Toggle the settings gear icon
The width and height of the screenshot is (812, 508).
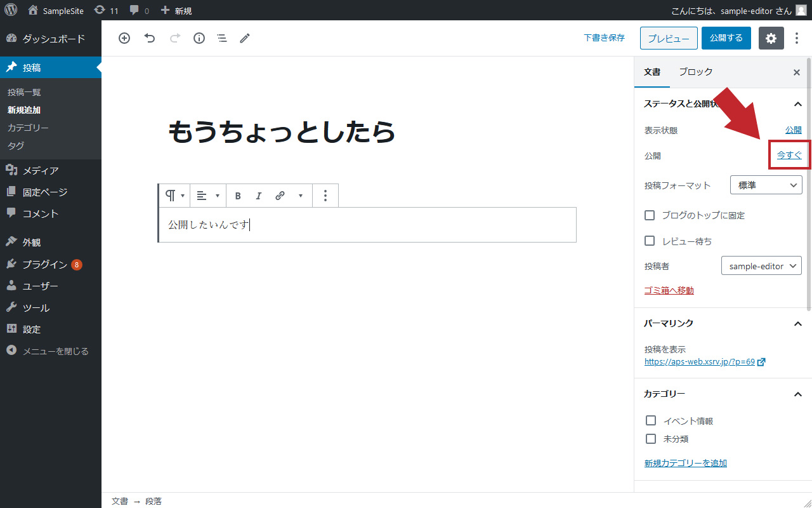tap(771, 38)
